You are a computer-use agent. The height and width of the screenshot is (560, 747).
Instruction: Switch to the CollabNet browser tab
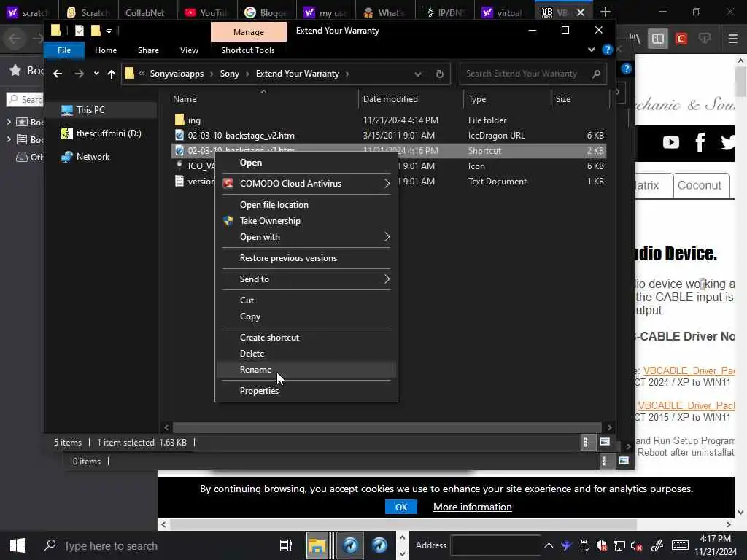point(144,12)
